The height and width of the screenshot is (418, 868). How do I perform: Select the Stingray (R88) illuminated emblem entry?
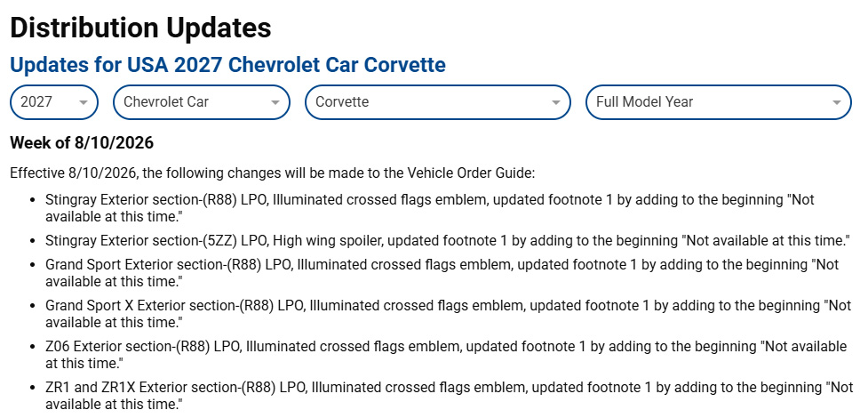pyautogui.click(x=430, y=207)
